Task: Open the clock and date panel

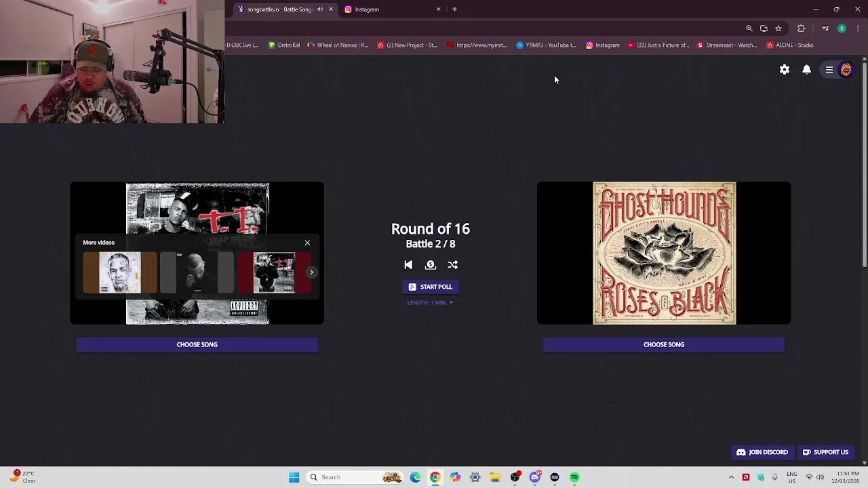Action: pyautogui.click(x=847, y=476)
